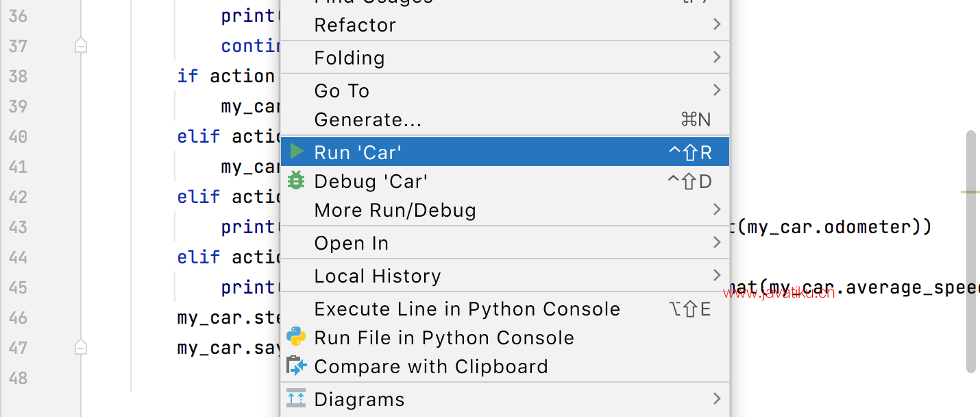Open the More Run/Debug submenu
The width and height of the screenshot is (980, 417).
pos(505,211)
